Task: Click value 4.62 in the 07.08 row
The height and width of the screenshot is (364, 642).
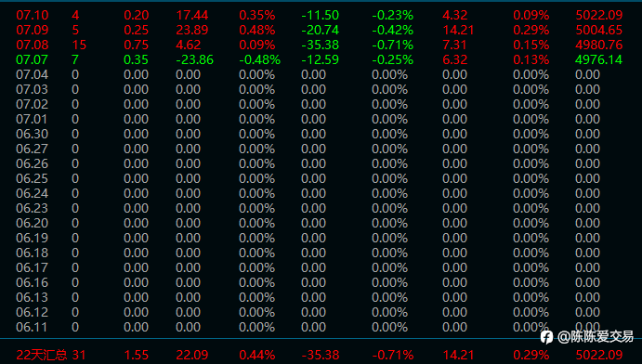Action: click(x=189, y=45)
